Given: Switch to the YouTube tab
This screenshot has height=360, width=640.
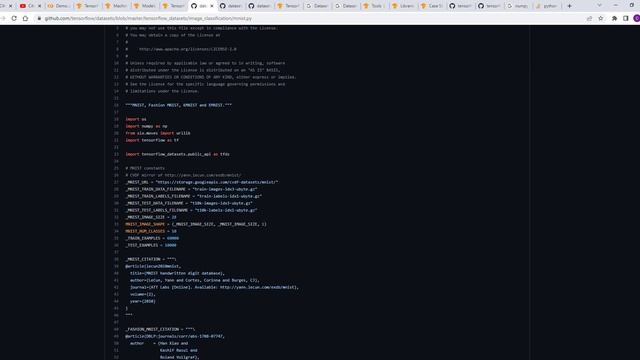Looking at the screenshot, I should [x=26, y=6].
